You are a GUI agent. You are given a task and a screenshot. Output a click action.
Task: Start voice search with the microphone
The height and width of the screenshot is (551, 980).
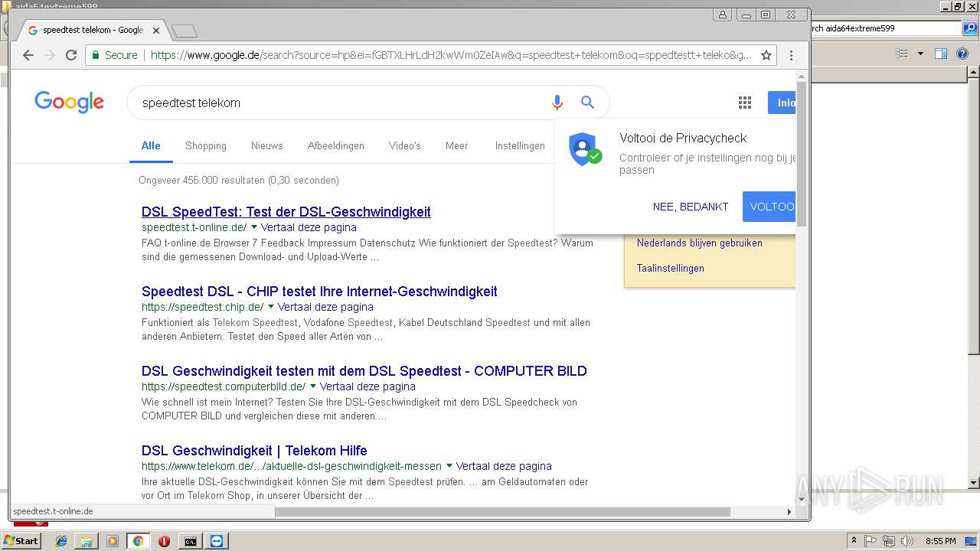pos(557,103)
